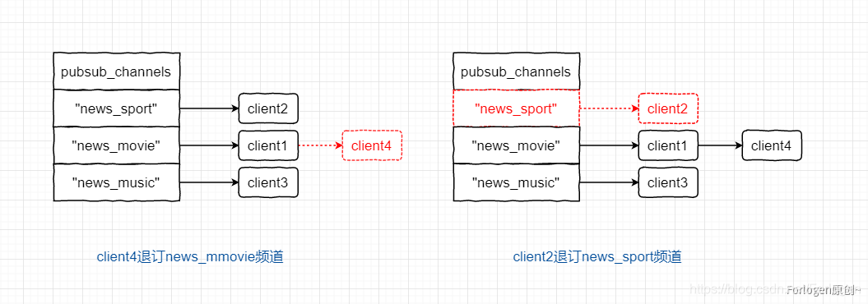The height and width of the screenshot is (304, 868).
Task: Click the right "news_music" channel cell
Action: click(x=516, y=182)
